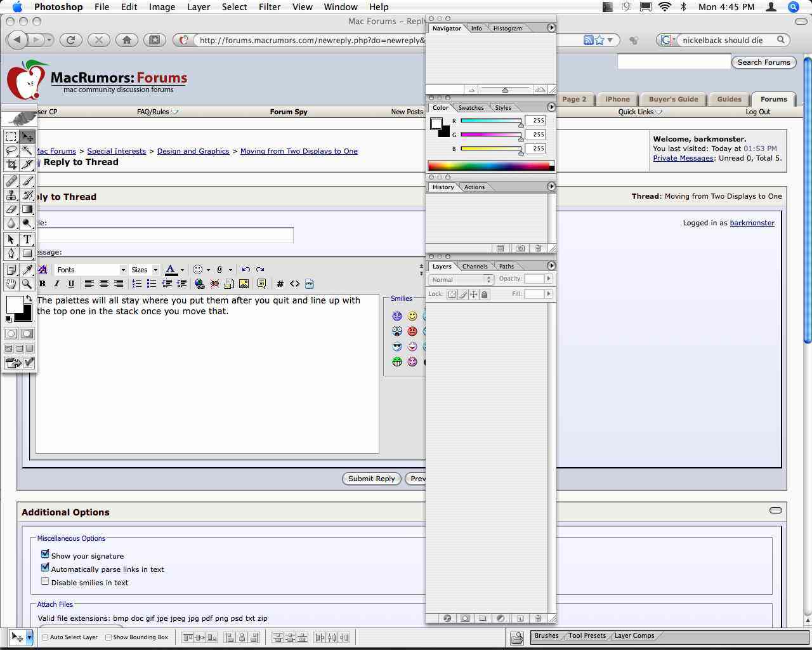The width and height of the screenshot is (812, 650).
Task: Toggle lock all in Layers panel
Action: point(485,295)
